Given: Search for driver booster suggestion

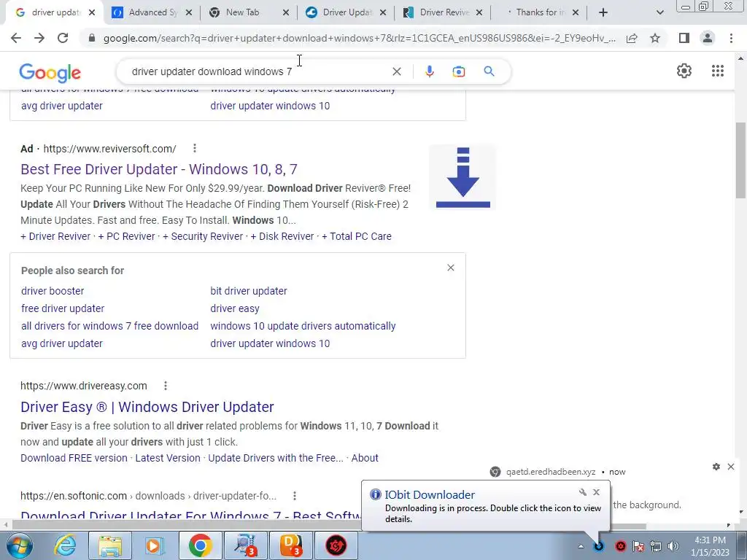Looking at the screenshot, I should (53, 291).
